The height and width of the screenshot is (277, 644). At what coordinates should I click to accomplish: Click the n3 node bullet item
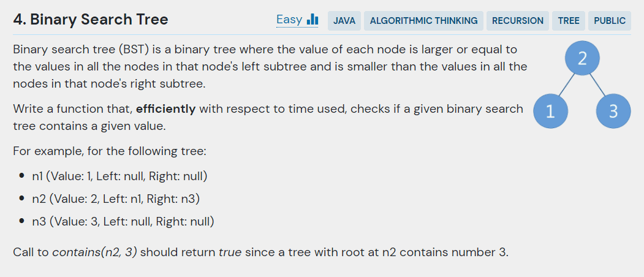123,221
